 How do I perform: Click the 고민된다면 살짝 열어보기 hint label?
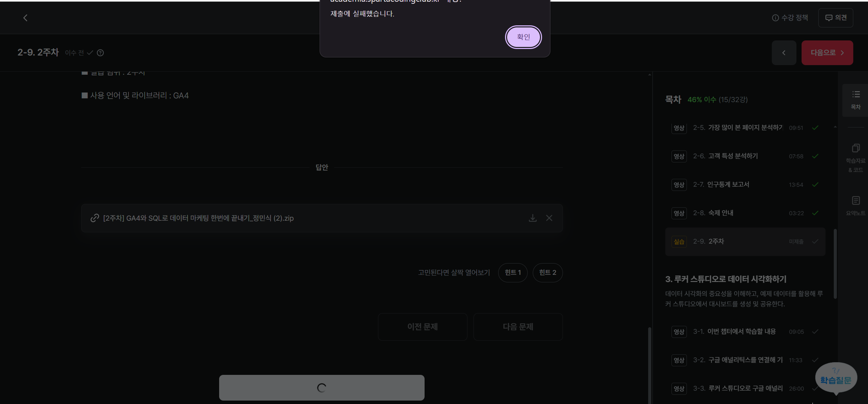(x=454, y=272)
